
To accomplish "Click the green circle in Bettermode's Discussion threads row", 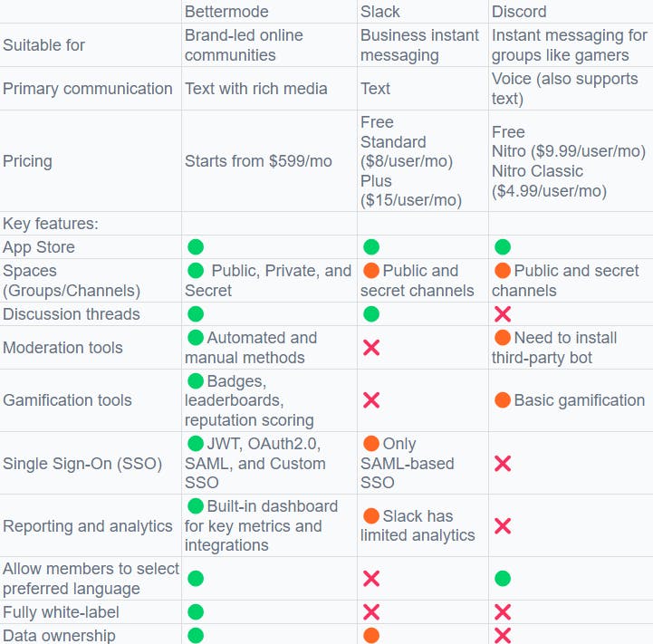I will 195,314.
